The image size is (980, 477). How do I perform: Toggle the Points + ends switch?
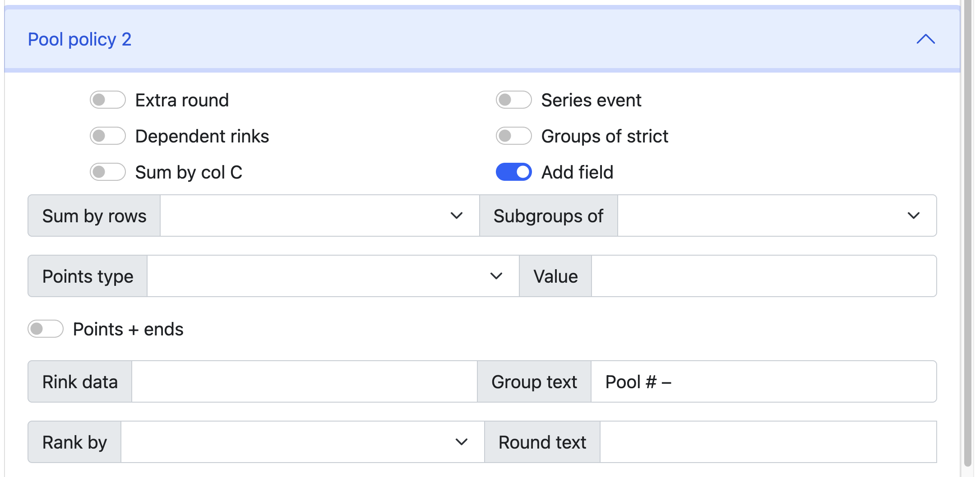coord(46,329)
